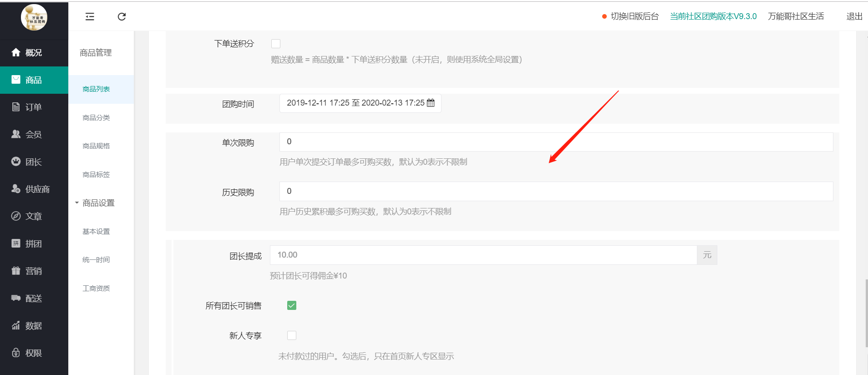Click 退出 to log out

click(854, 16)
